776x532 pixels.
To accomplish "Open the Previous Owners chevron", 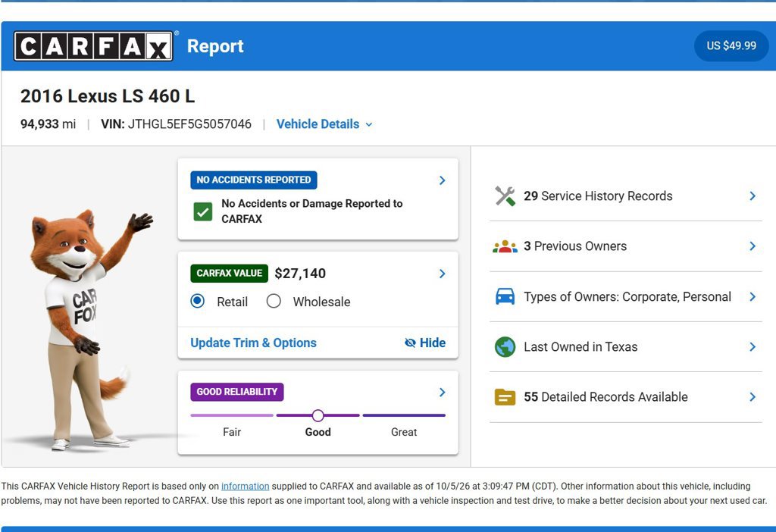I will pos(753,246).
